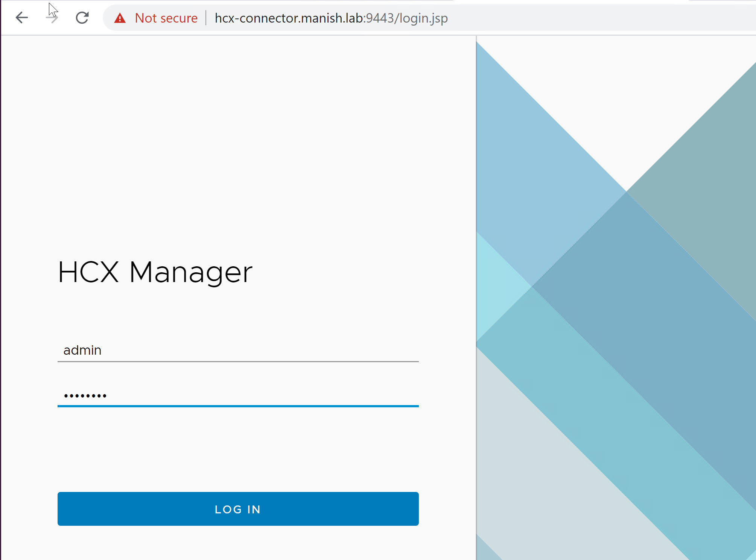Focus the masked password field
The width and height of the screenshot is (756, 560).
pos(238,396)
